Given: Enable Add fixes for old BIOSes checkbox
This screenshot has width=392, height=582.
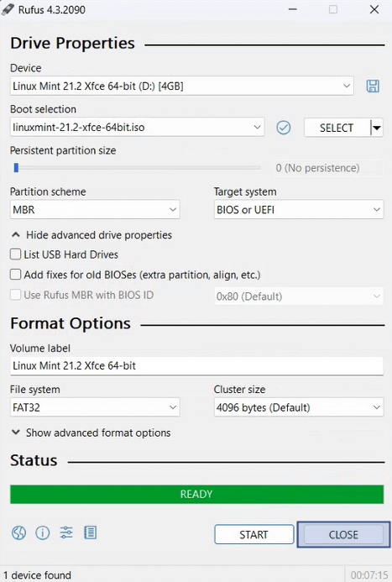Looking at the screenshot, I should point(16,275).
